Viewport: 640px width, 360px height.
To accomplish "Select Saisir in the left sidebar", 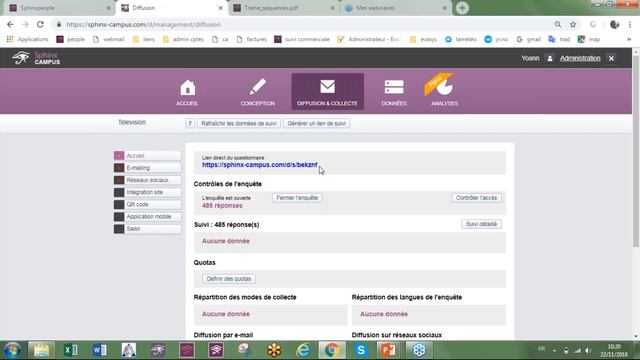I will tap(147, 229).
